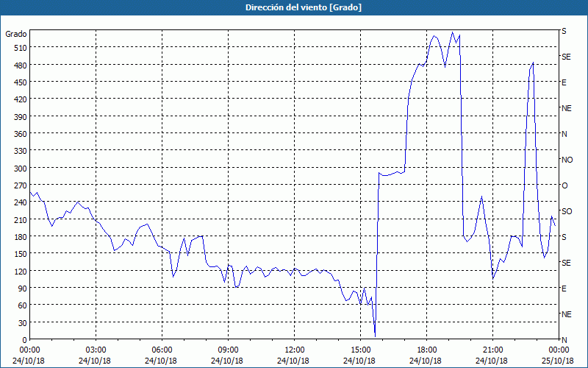
Task: Select the 12:00 time label
Action: coord(295,350)
